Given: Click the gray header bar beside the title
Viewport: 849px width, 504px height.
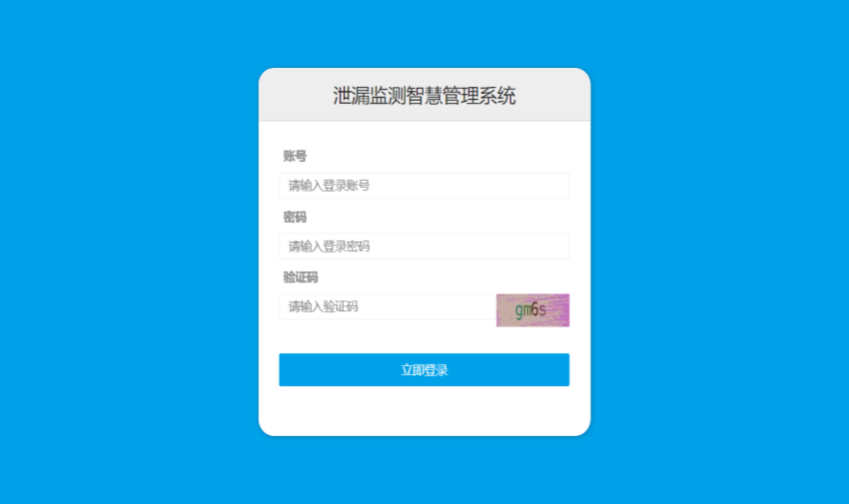Looking at the screenshot, I should [552, 95].
